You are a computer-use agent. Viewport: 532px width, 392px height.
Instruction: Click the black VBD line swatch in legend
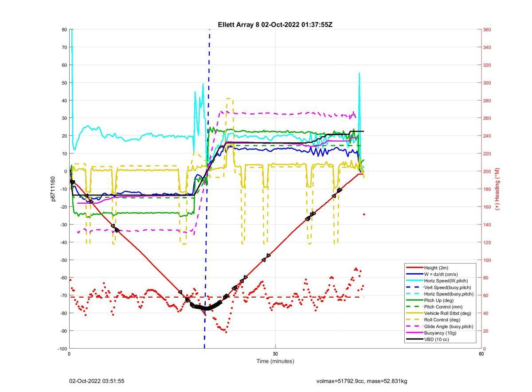click(414, 339)
